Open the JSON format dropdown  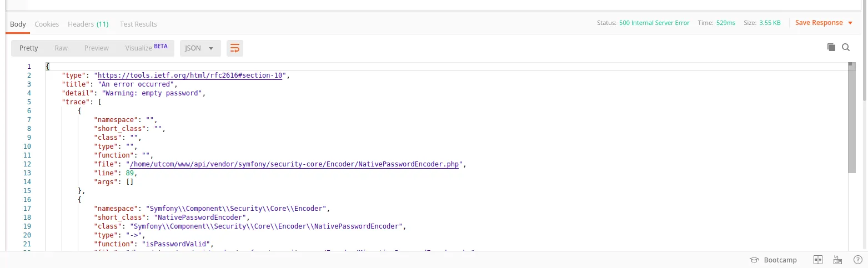pos(200,48)
